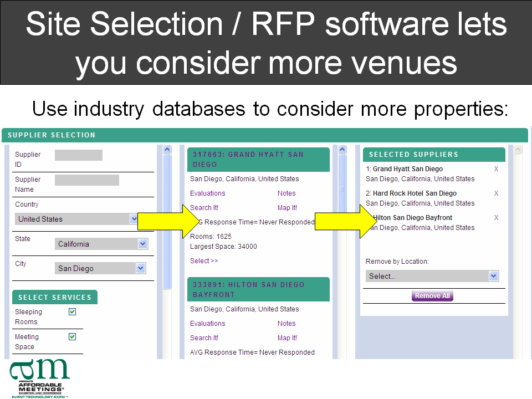The height and width of the screenshot is (399, 532).
Task: Click up arrow of selected suppliers scrollbar
Action: click(518, 149)
